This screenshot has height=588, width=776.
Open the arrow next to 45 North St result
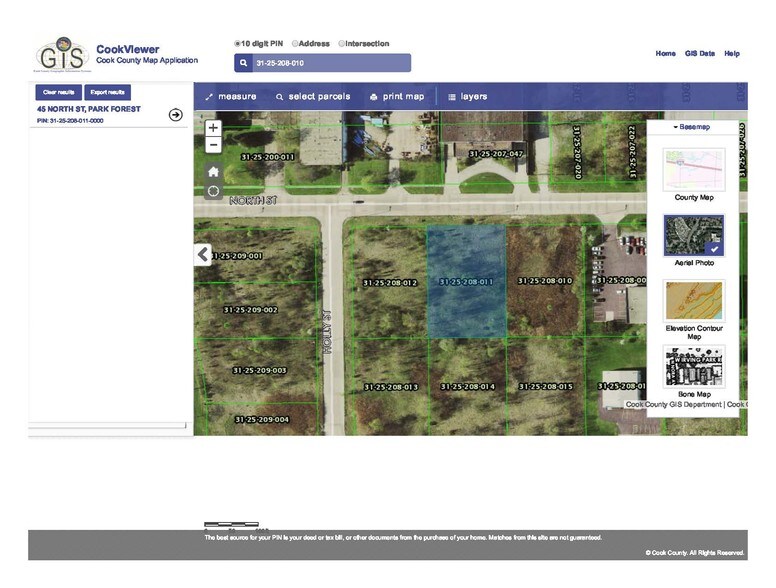(x=176, y=115)
